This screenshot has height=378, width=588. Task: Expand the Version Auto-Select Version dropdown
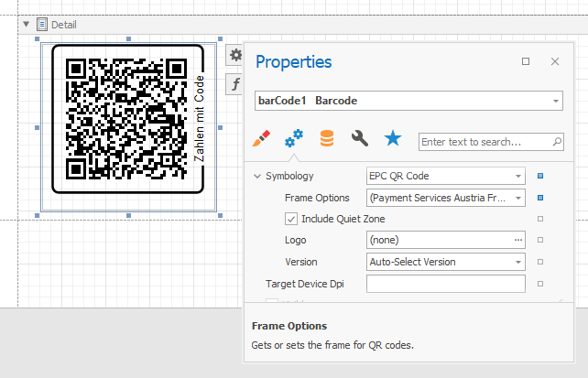click(518, 262)
